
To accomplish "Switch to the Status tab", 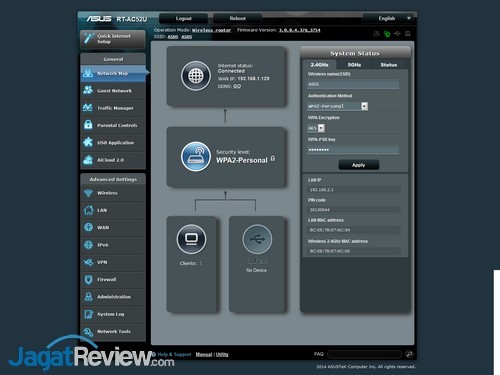I will click(x=389, y=65).
